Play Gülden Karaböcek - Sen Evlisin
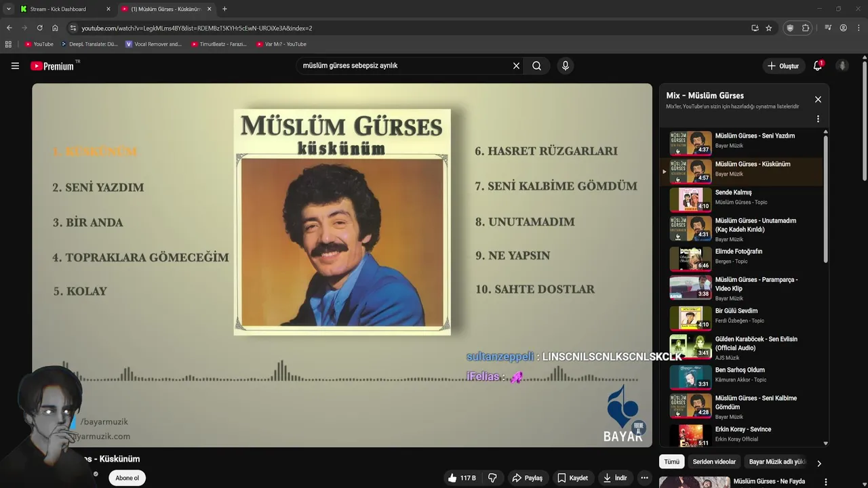Image resolution: width=868 pixels, height=488 pixels. [742, 348]
